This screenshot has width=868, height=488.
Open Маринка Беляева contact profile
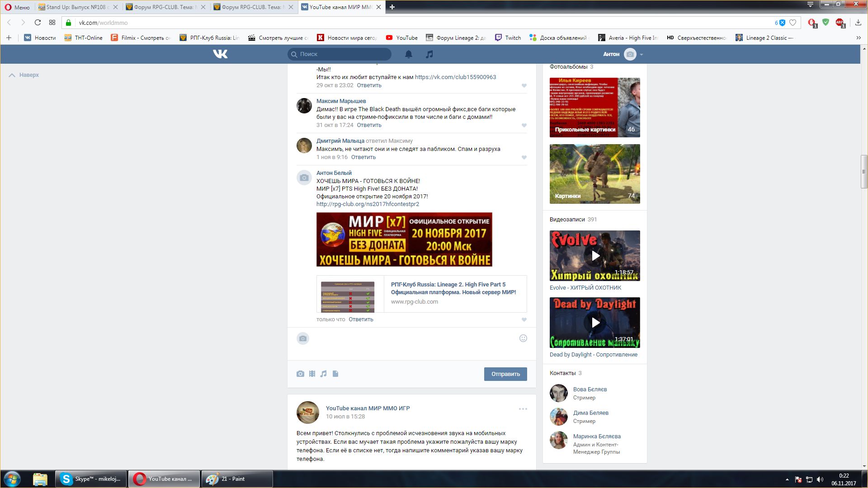click(x=597, y=436)
